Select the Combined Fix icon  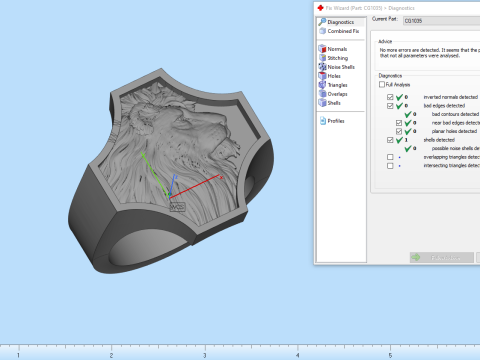pyautogui.click(x=322, y=31)
